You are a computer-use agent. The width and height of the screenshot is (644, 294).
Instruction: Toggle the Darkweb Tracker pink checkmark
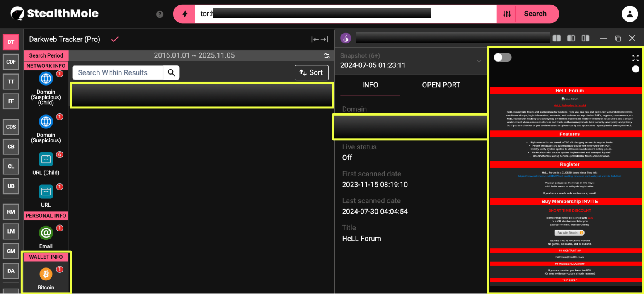[115, 39]
